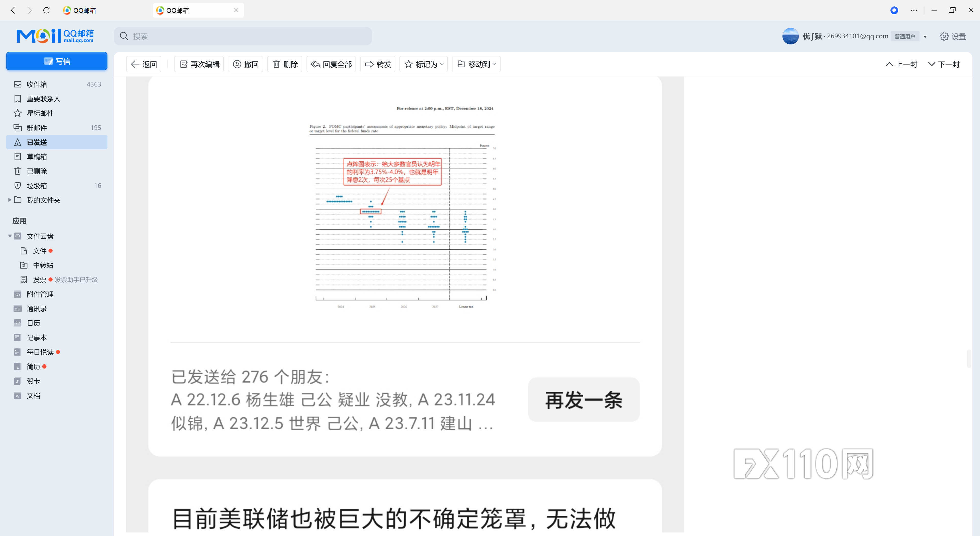Click the 发票助手已升级 notice
Viewport: 980px width, 536px height.
coord(76,279)
